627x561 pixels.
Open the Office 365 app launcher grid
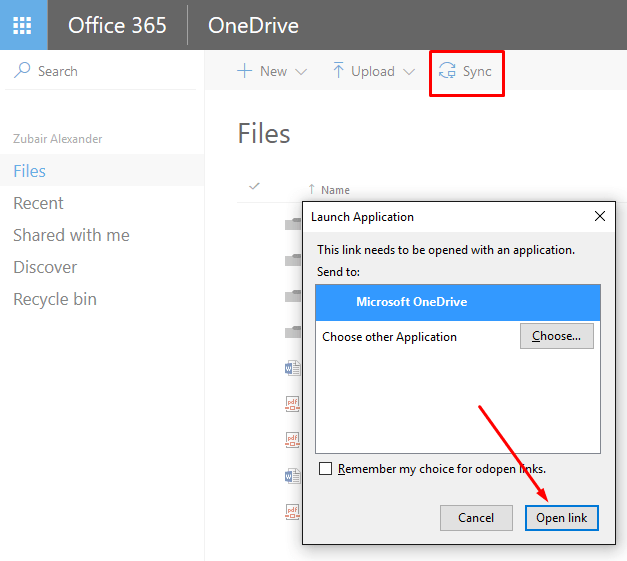22,25
